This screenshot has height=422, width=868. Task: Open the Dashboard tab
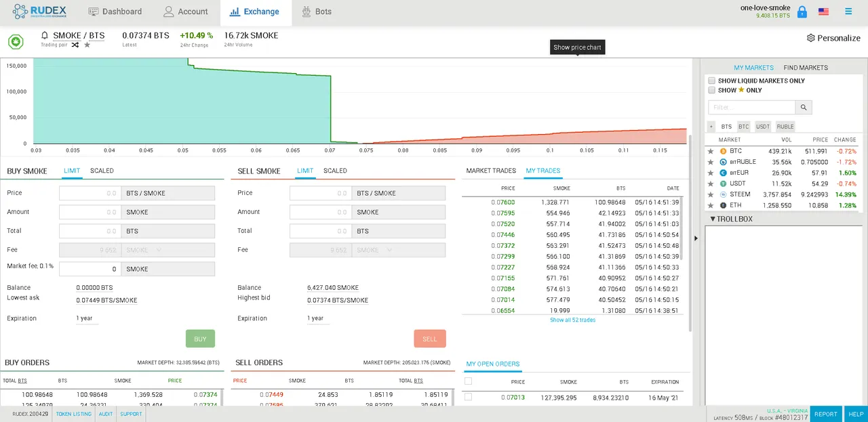click(x=115, y=12)
